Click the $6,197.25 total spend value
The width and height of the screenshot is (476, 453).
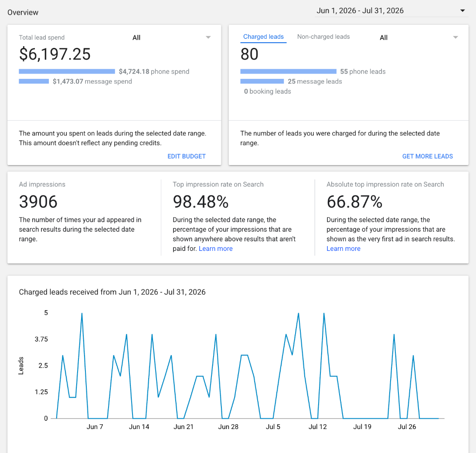[x=54, y=54]
